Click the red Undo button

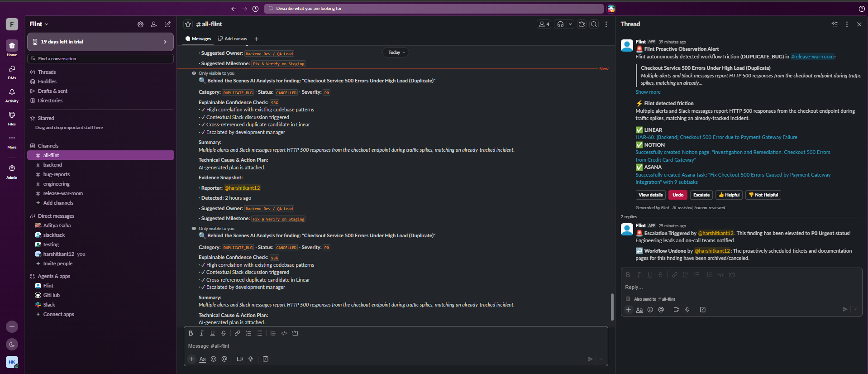pyautogui.click(x=678, y=195)
